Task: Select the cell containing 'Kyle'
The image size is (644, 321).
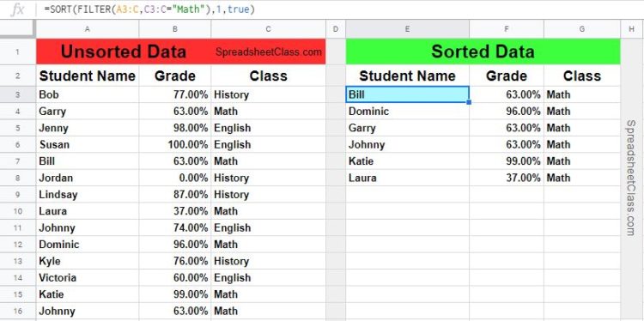Action: (88, 261)
